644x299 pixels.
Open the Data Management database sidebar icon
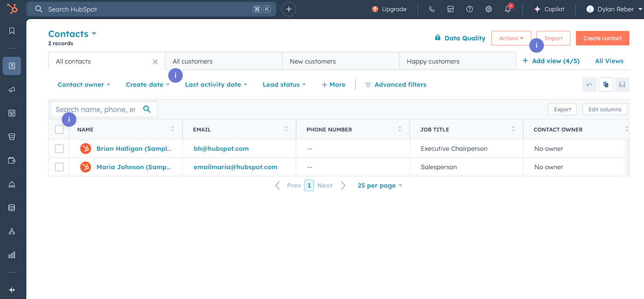tap(12, 208)
